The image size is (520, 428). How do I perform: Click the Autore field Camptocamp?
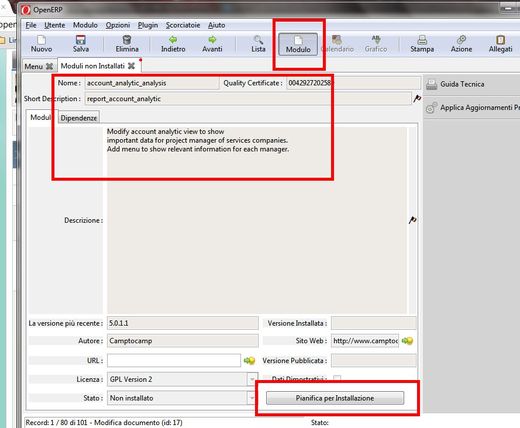coord(183,341)
